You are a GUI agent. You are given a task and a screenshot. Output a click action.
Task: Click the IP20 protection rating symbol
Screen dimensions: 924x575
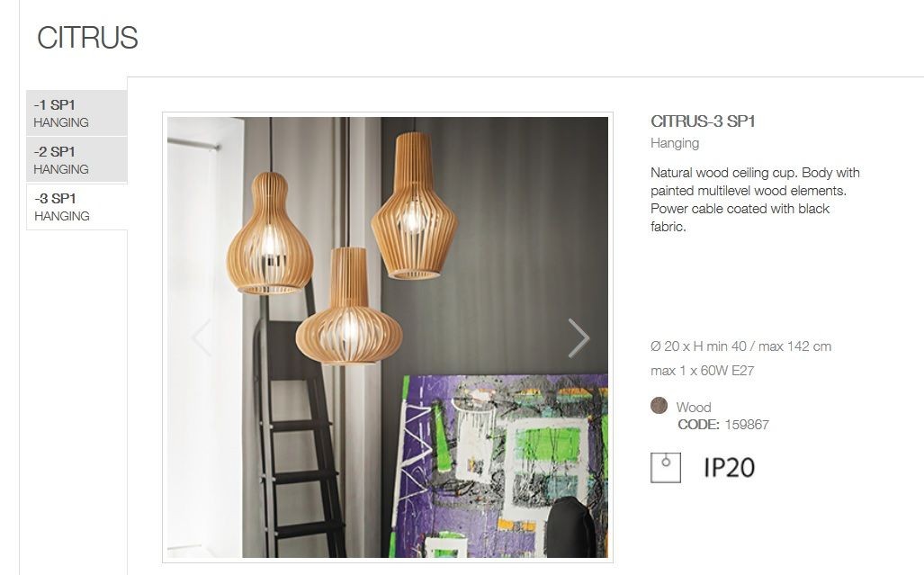[729, 468]
